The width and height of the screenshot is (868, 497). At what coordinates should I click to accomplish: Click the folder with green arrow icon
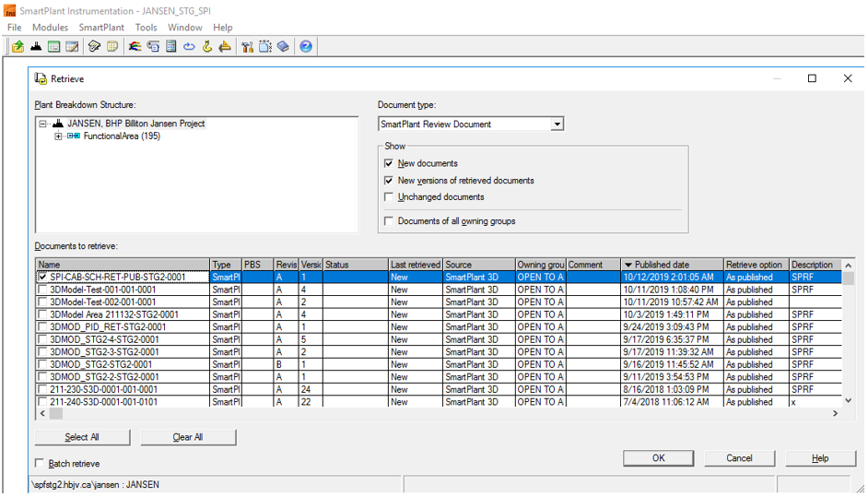point(18,46)
